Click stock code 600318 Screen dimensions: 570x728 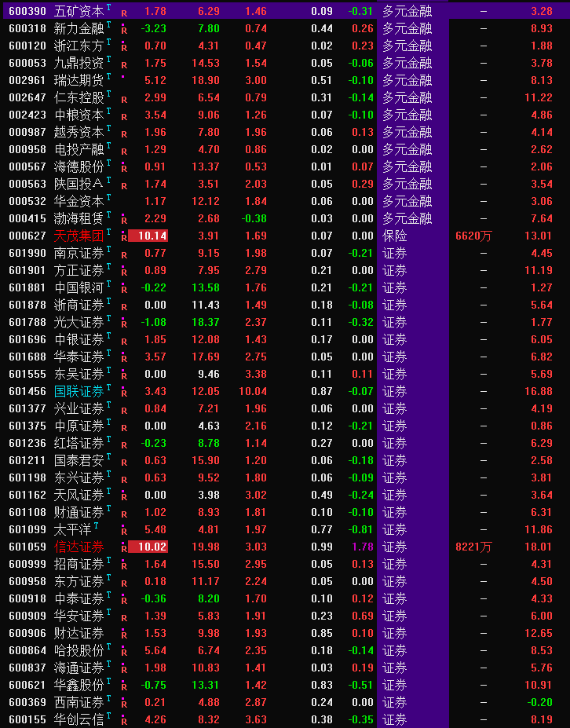click(x=27, y=29)
